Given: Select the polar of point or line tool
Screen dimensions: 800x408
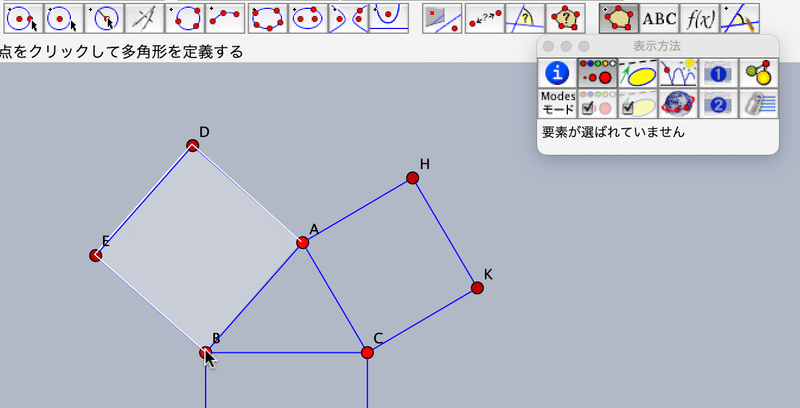Looking at the screenshot, I should coord(442,18).
